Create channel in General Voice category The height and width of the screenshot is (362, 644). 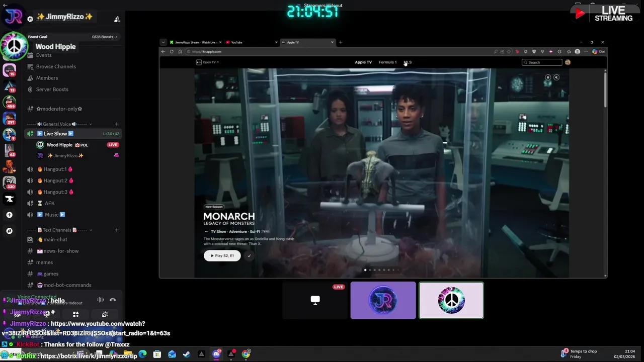point(116,124)
